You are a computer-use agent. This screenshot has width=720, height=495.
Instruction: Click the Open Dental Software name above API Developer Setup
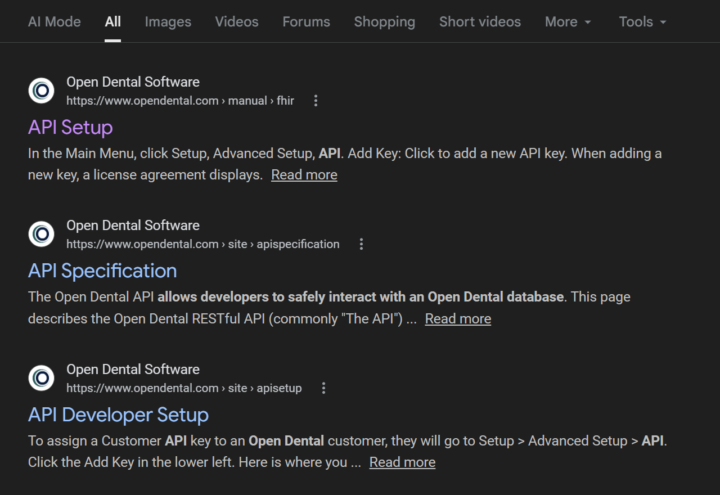point(133,369)
